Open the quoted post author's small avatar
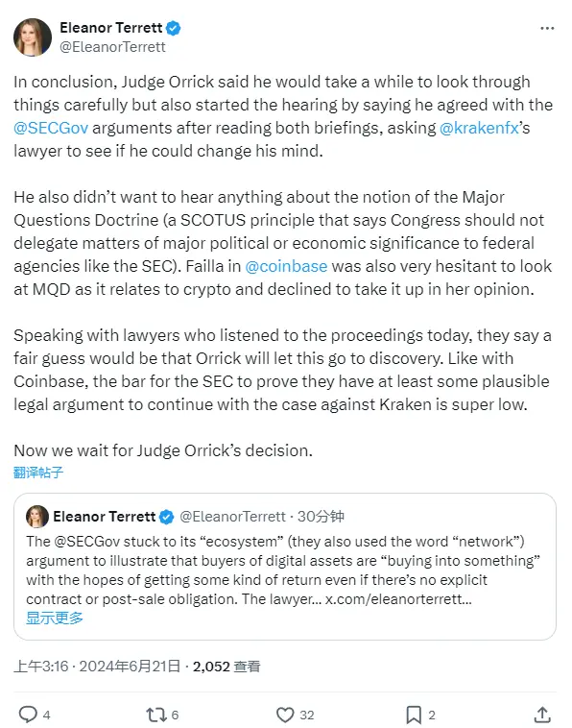Screen dimensions: 572x728 pyautogui.click(x=37, y=517)
